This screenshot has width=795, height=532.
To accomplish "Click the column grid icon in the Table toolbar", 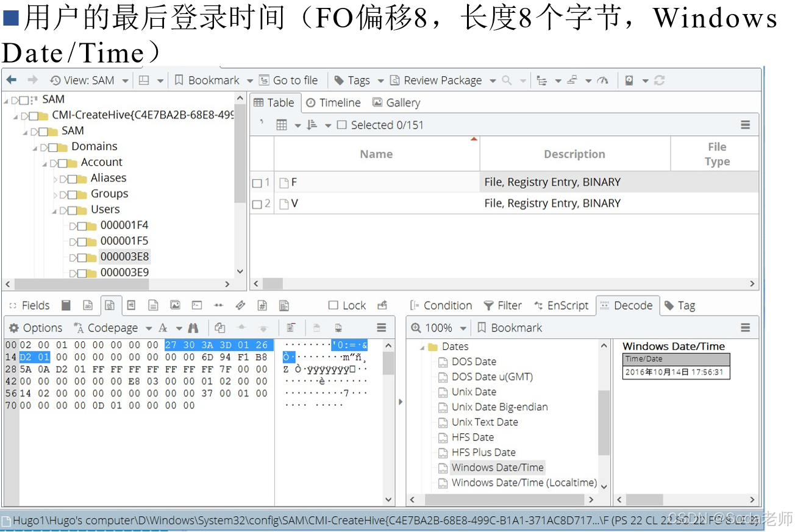I will (282, 125).
